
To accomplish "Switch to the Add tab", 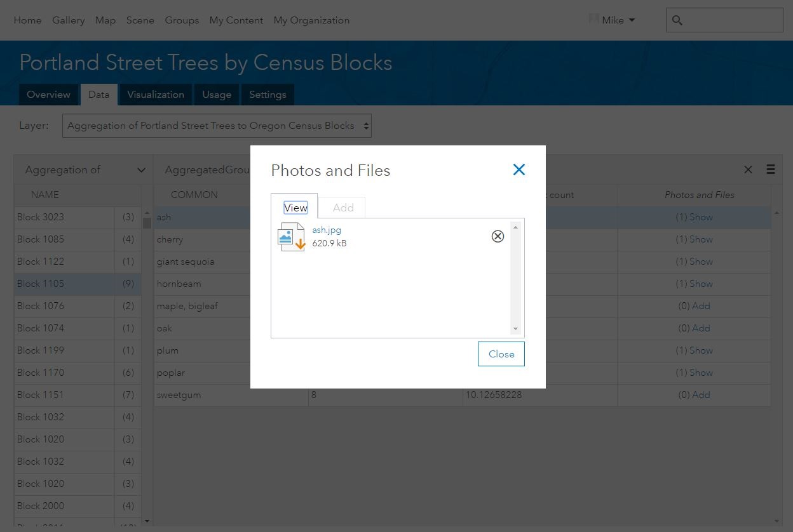I will coord(343,208).
